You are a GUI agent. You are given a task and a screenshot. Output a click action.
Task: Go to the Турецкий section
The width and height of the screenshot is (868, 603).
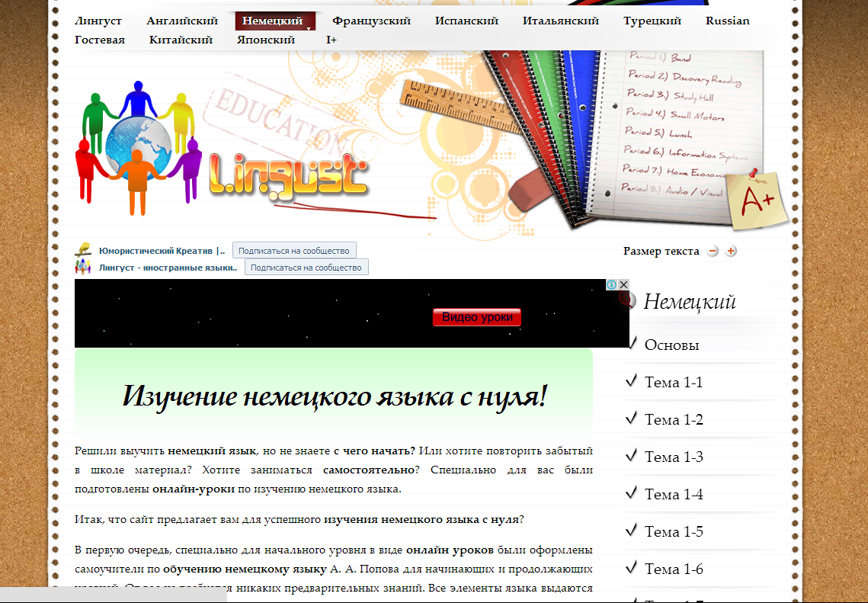point(652,21)
